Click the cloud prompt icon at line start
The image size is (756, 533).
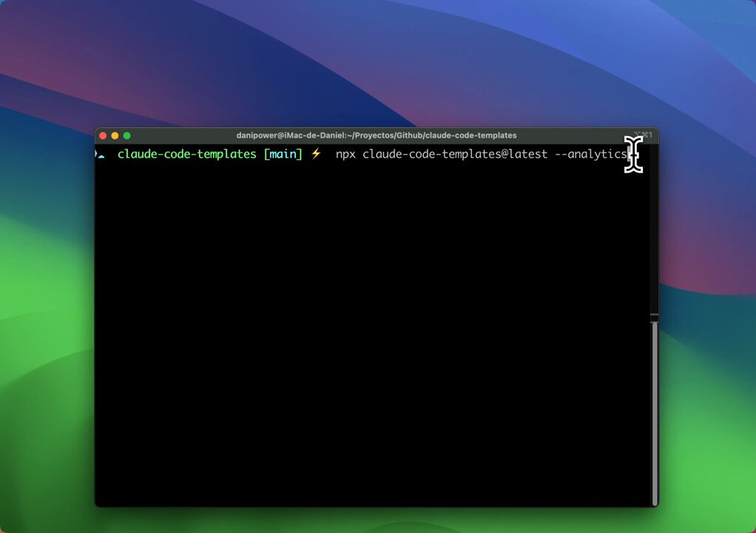pyautogui.click(x=101, y=155)
